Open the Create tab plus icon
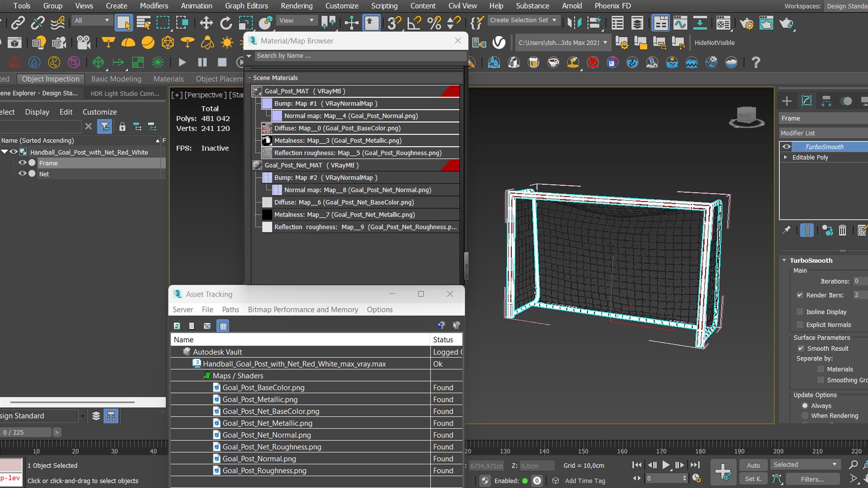 787,101
